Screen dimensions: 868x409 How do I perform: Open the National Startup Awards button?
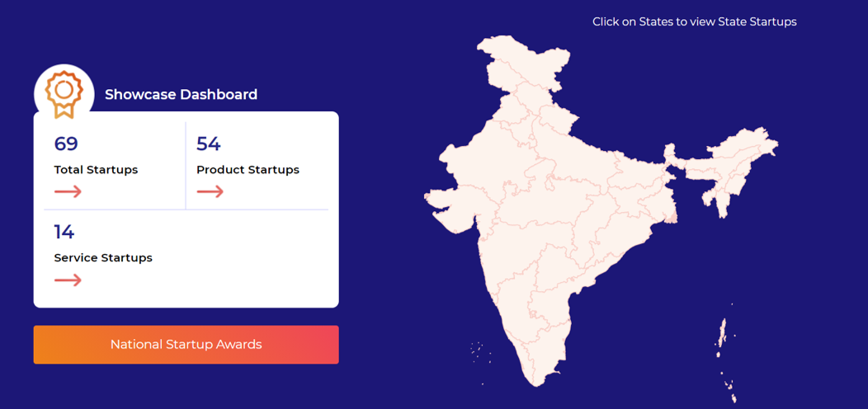pyautogui.click(x=186, y=344)
